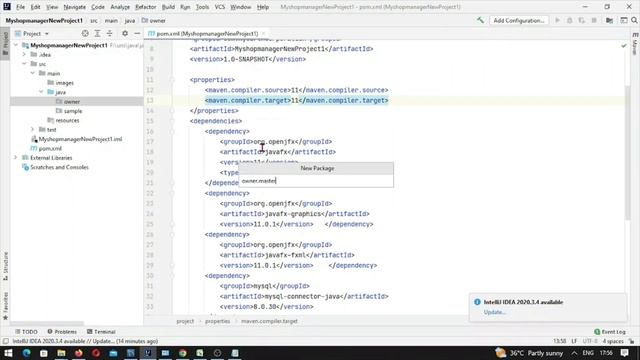Collapse the src folder
This screenshot has height=360, width=640.
pyautogui.click(x=24, y=64)
